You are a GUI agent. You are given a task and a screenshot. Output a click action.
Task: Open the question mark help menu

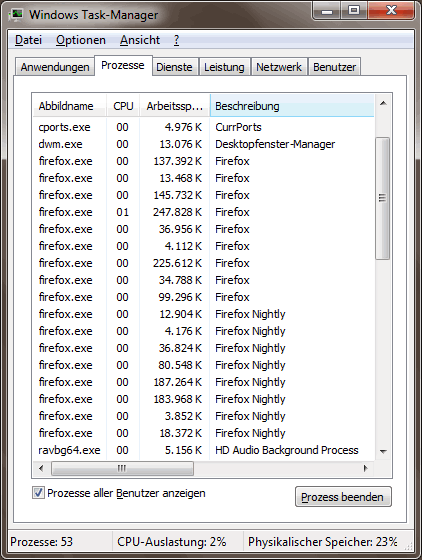(x=176, y=40)
